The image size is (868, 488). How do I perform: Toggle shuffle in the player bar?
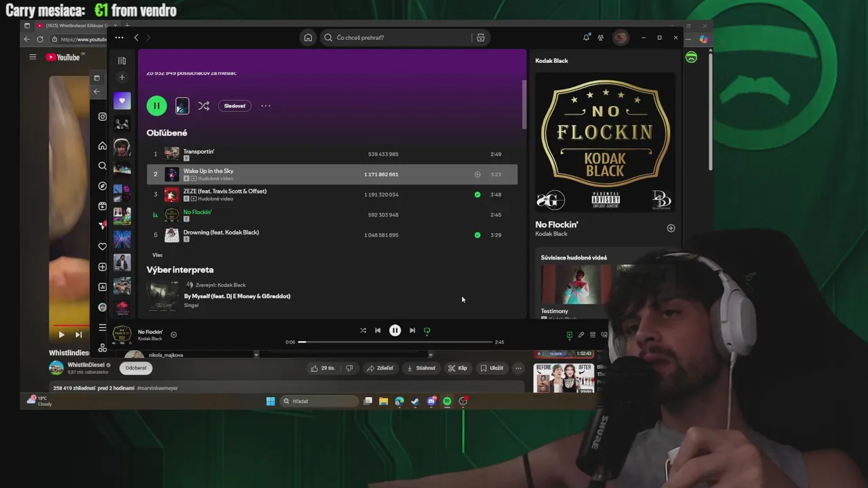click(363, 331)
